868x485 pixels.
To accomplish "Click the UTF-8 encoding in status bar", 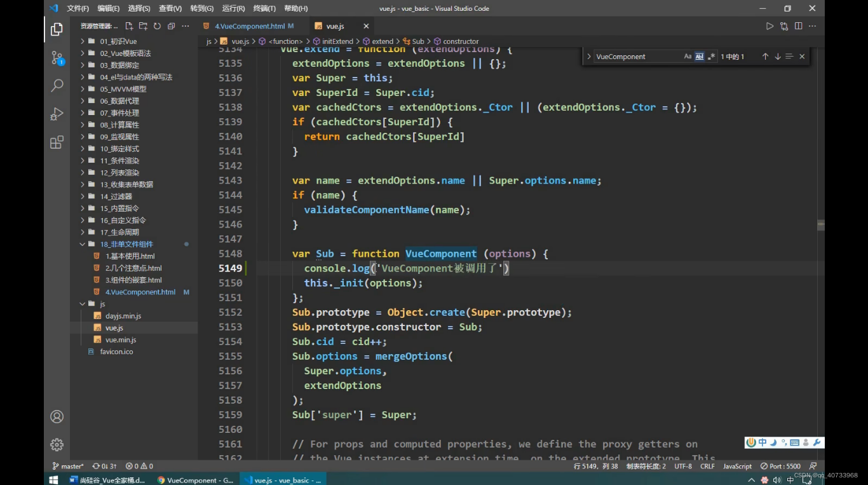I will (683, 466).
